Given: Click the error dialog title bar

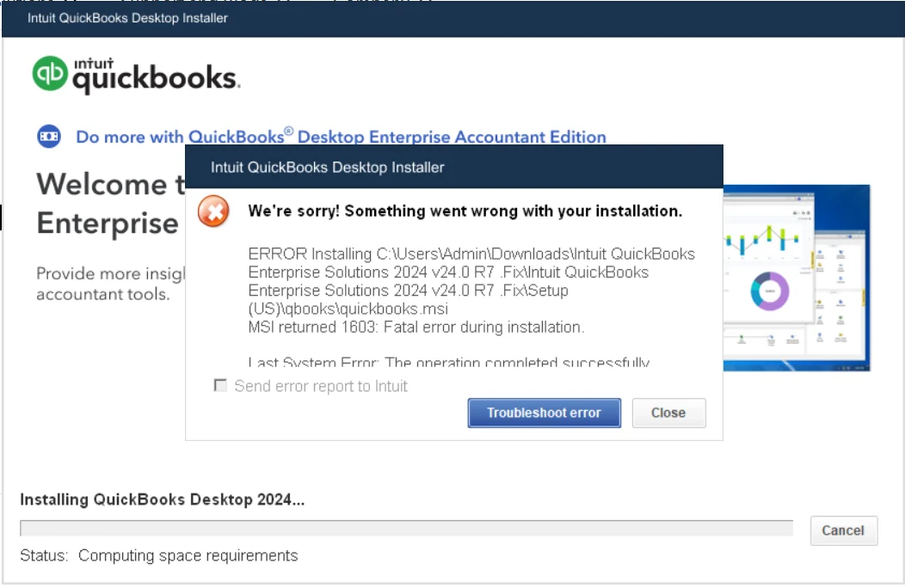Looking at the screenshot, I should [x=453, y=167].
